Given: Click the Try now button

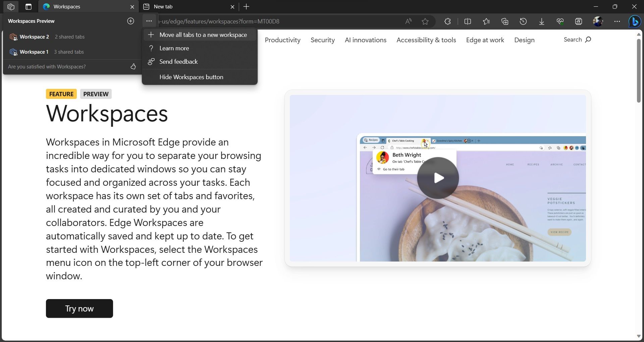Looking at the screenshot, I should (x=79, y=308).
